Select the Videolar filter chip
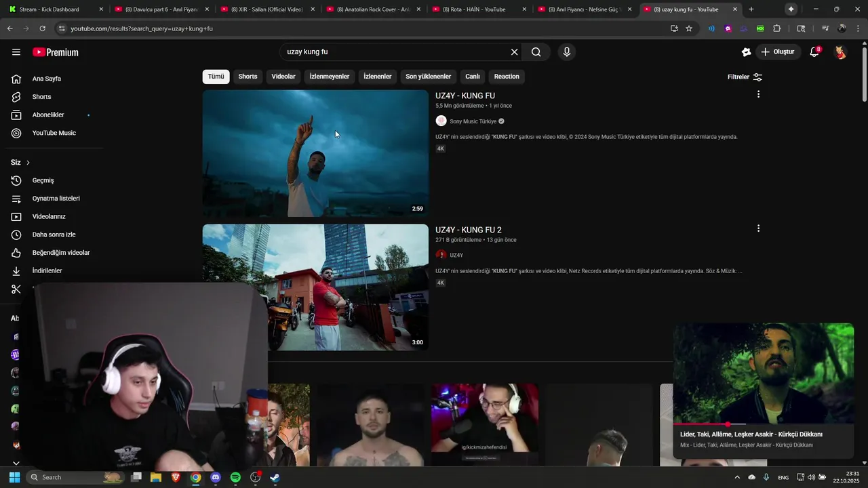Screen dimensions: 868x488 (x=283, y=77)
